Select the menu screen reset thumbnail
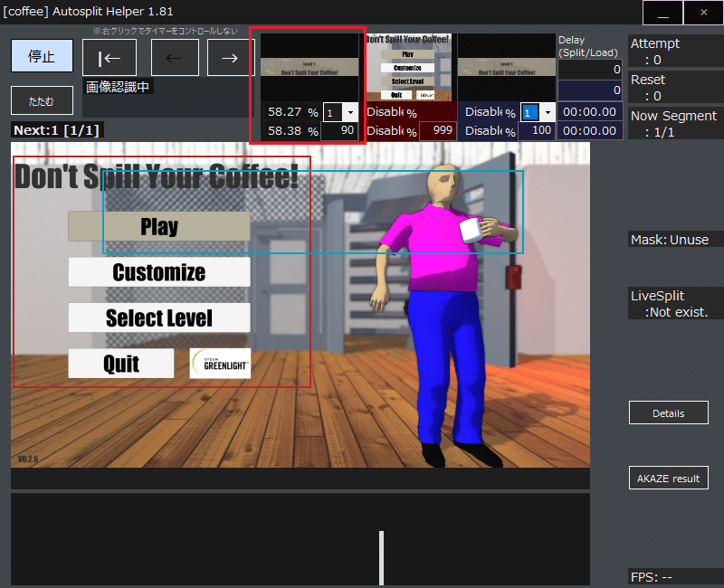This screenshot has height=588, width=724. [x=408, y=67]
